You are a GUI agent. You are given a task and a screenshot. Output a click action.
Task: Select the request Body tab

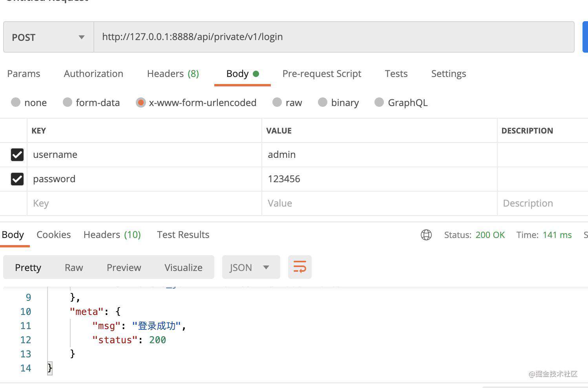(x=243, y=73)
